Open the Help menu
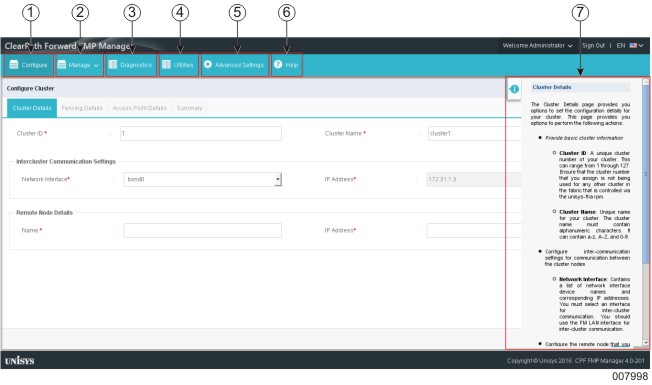 pos(286,65)
